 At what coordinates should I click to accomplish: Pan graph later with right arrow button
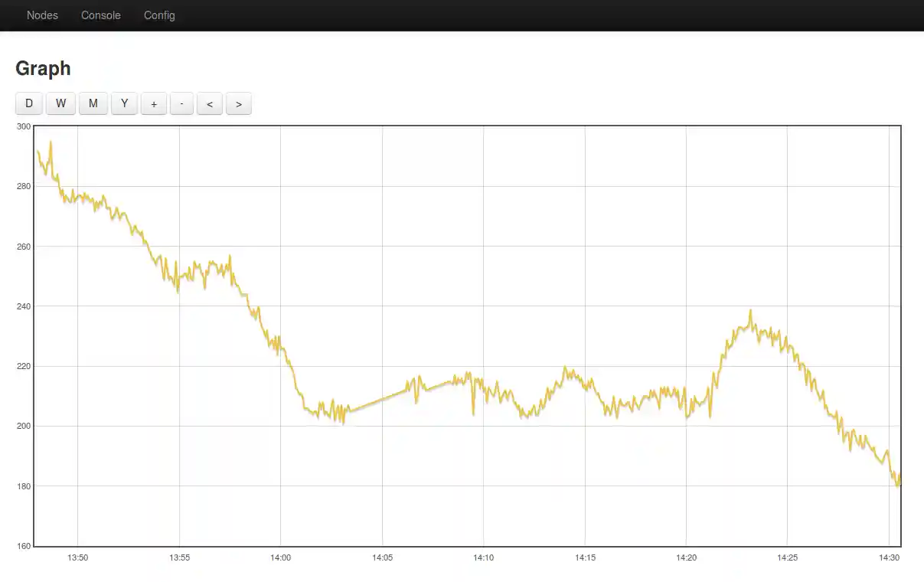(x=239, y=103)
